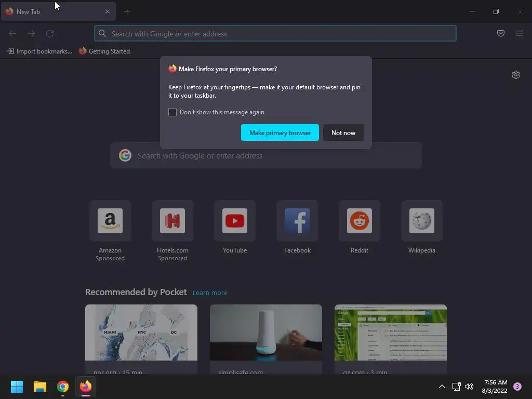This screenshot has height=399, width=532.
Task: Open File Explorer from the taskbar
Action: click(x=39, y=387)
